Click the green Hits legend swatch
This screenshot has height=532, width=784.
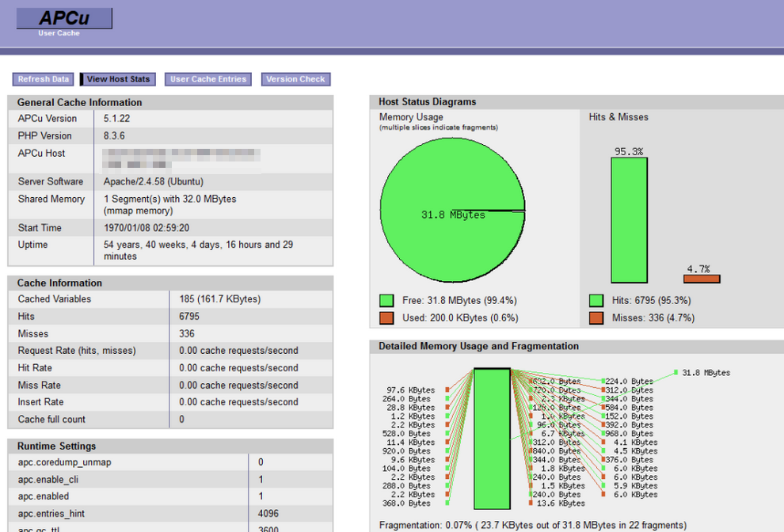[x=596, y=301]
